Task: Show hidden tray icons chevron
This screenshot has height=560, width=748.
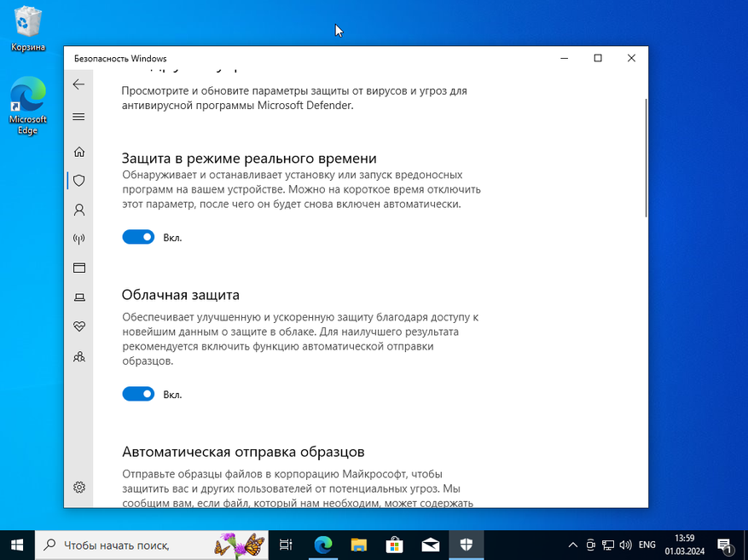Action: [573, 545]
